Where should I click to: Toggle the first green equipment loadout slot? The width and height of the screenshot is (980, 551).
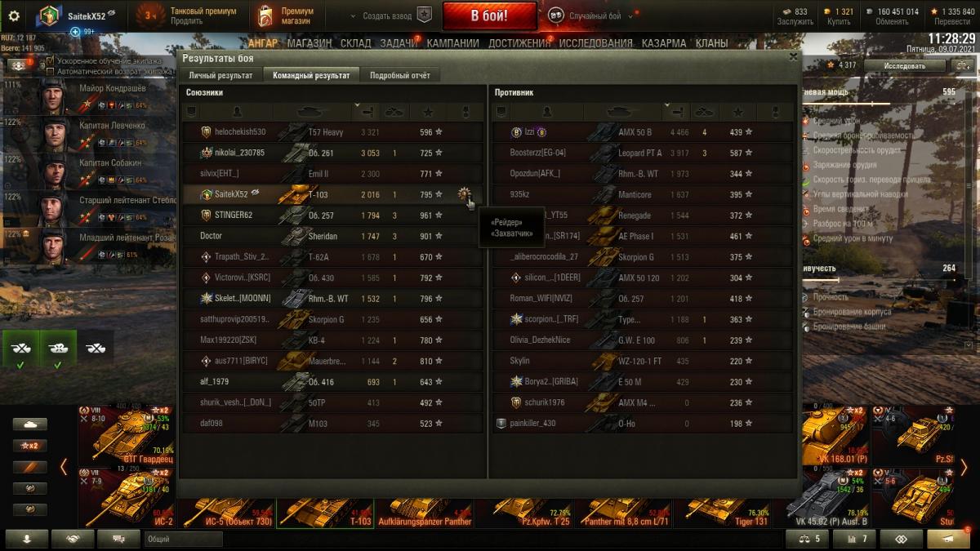click(x=20, y=349)
